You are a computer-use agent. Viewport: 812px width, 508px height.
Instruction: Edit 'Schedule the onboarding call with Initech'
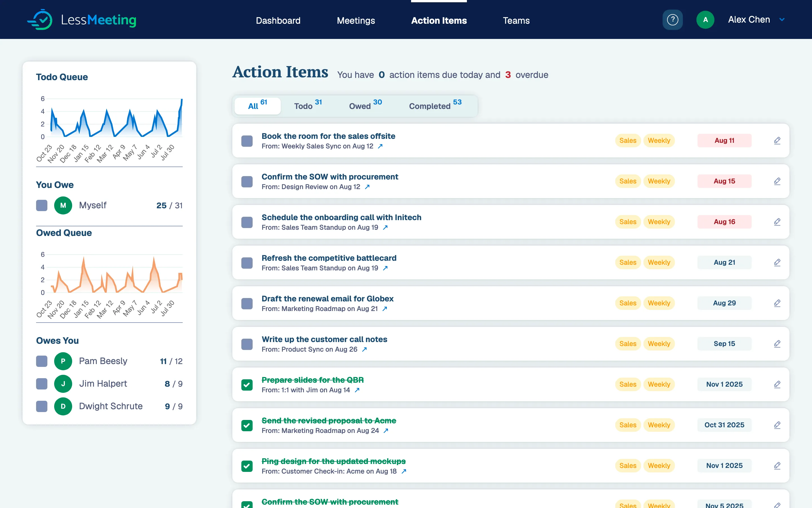[777, 222]
